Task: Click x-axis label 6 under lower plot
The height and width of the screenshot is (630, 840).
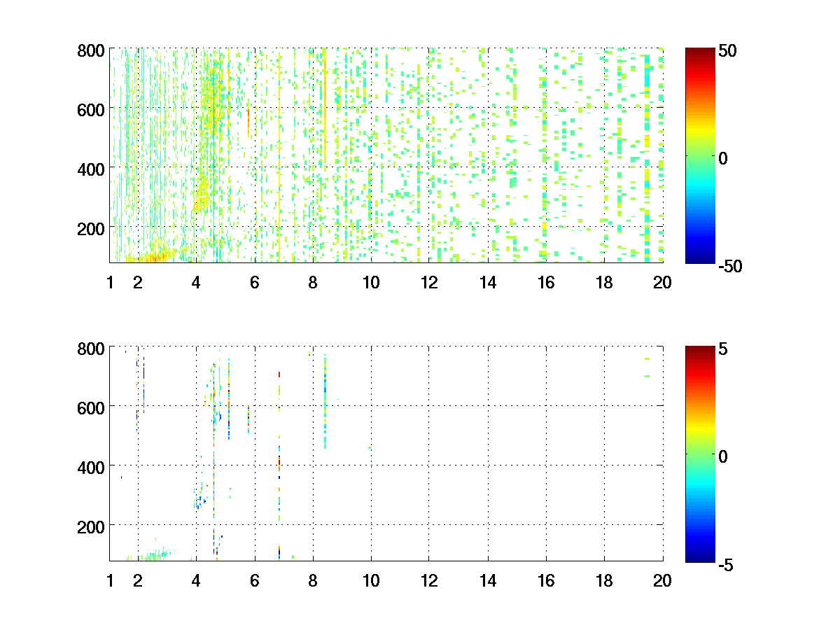Action: click(x=255, y=581)
